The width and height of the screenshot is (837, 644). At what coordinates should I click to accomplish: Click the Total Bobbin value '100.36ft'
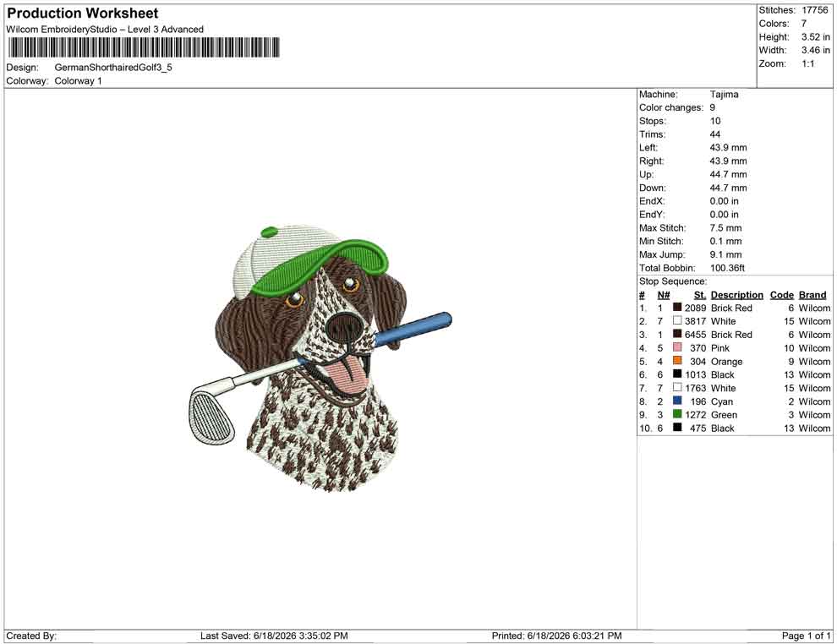[727, 268]
